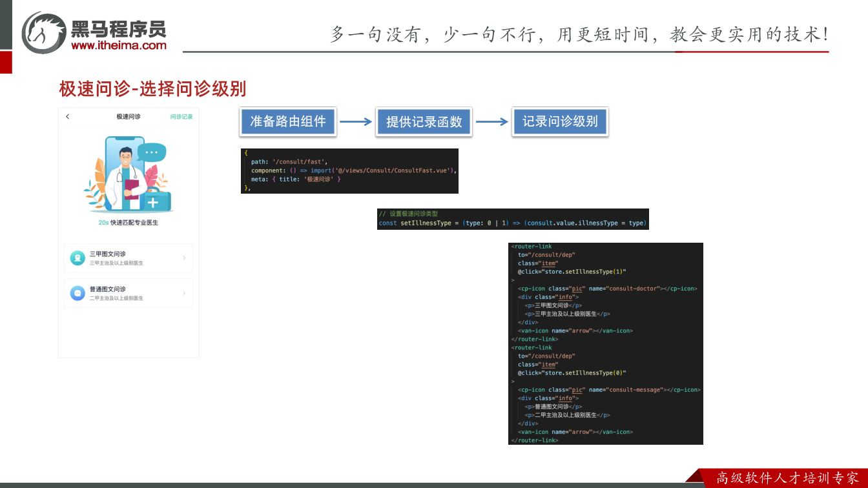Open the 问诊记录 link in the phone header
The width and height of the screenshot is (868, 488).
click(x=181, y=117)
